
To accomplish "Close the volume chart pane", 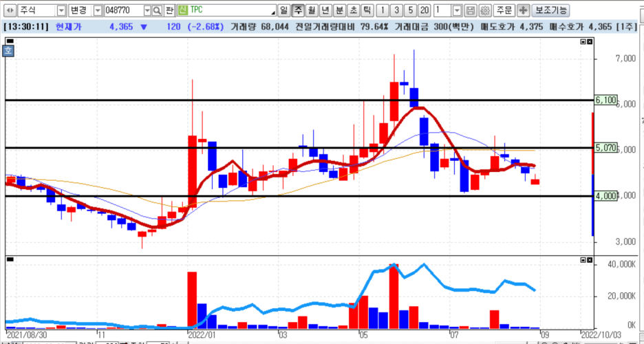I will tap(590, 260).
